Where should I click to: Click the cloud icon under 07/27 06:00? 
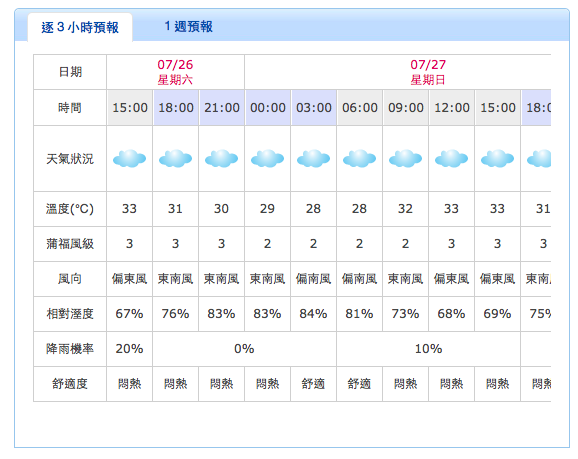(359, 159)
